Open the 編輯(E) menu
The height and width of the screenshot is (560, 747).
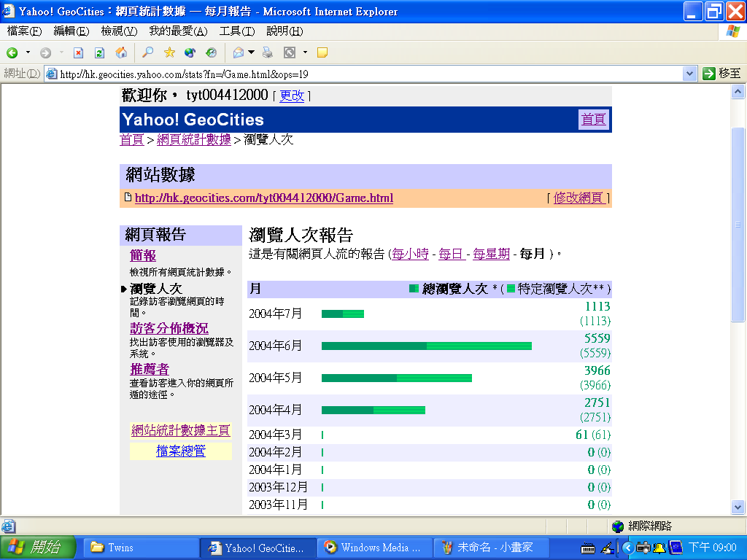coord(71,31)
